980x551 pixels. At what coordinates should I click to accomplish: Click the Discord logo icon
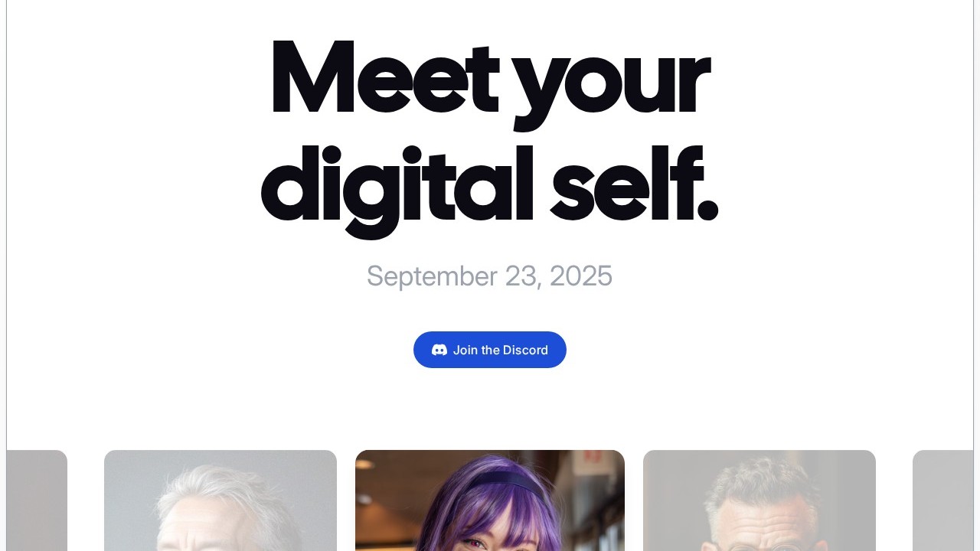coord(439,350)
